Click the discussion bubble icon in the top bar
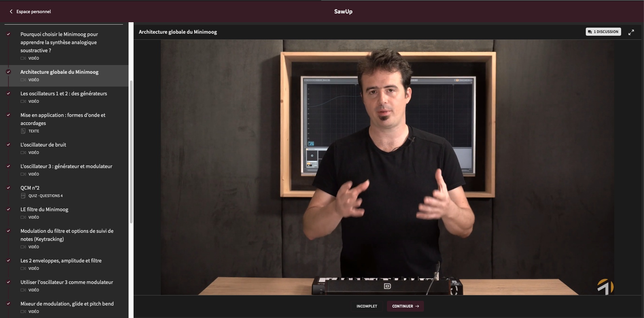 (x=590, y=32)
